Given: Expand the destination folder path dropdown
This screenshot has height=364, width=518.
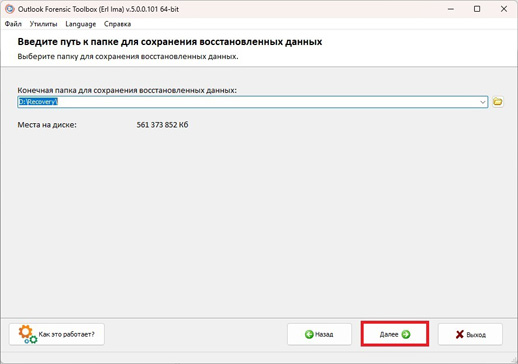Looking at the screenshot, I should [x=482, y=102].
